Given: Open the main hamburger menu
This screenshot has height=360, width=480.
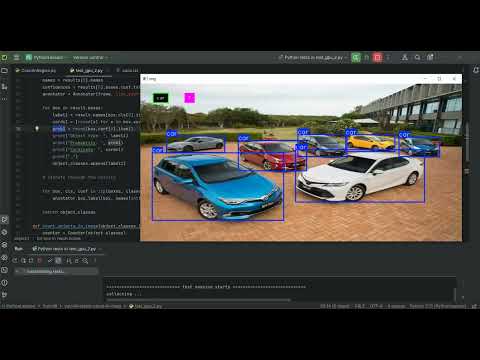Looking at the screenshot, I should click(16, 57).
